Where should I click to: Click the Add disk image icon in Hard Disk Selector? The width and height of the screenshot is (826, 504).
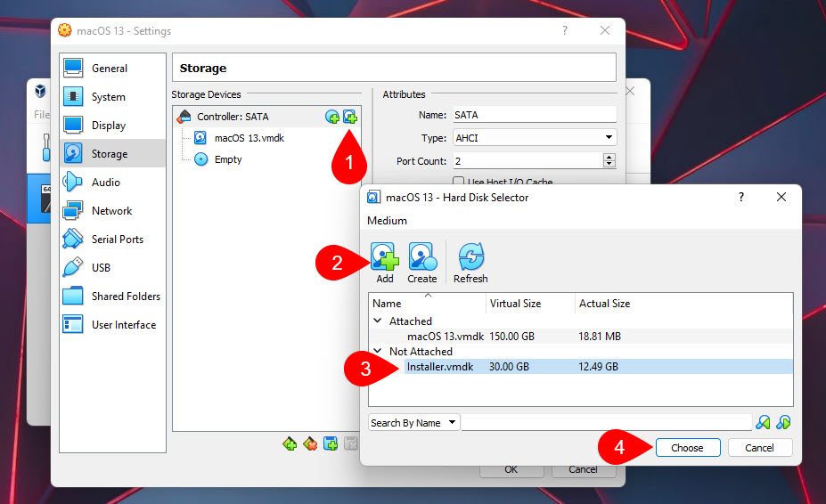[x=385, y=263]
